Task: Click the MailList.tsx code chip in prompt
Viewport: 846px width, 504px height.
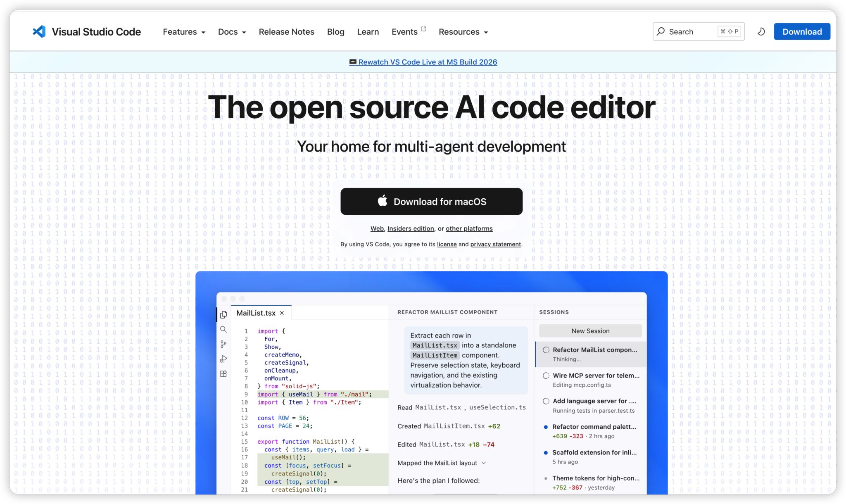Action: pos(435,345)
